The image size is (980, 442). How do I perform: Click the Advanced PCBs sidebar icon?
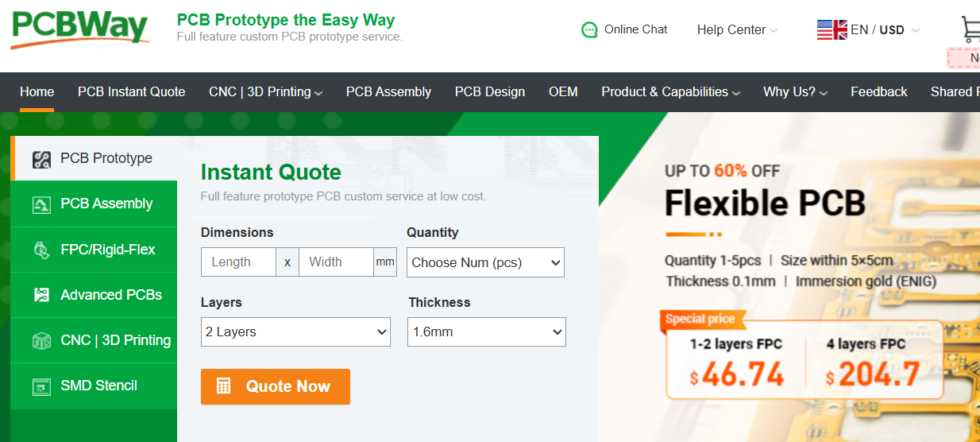41,295
